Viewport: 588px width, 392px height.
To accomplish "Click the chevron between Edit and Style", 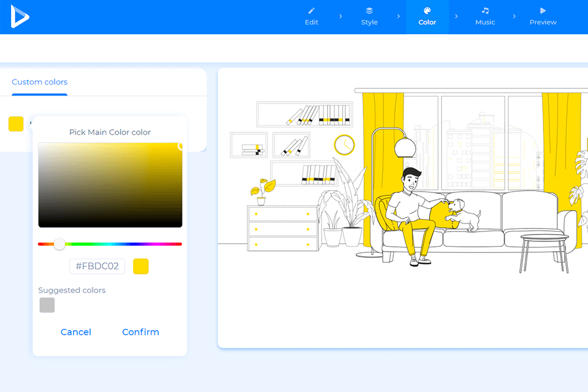I will coord(340,17).
